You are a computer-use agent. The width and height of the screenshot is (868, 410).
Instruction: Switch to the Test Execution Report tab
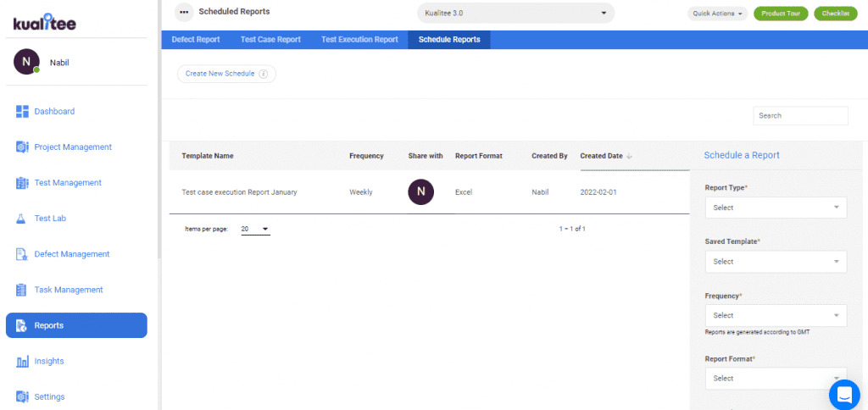click(359, 40)
